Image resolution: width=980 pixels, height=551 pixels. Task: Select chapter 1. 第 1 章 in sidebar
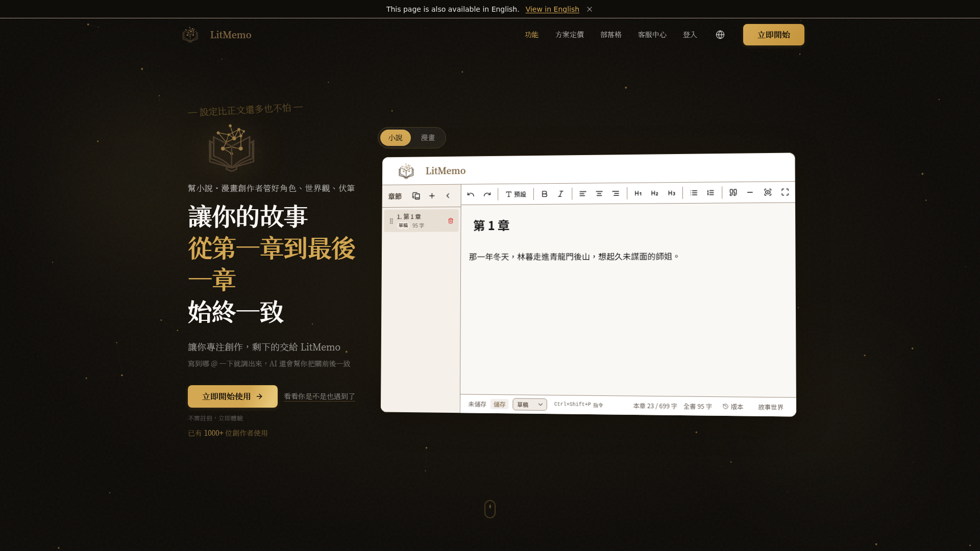pyautogui.click(x=421, y=221)
